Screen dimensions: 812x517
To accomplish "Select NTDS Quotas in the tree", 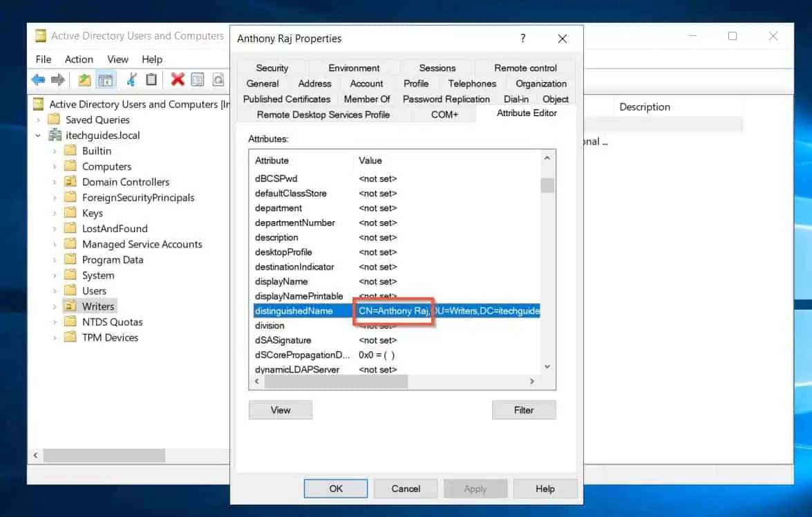I will 113,322.
